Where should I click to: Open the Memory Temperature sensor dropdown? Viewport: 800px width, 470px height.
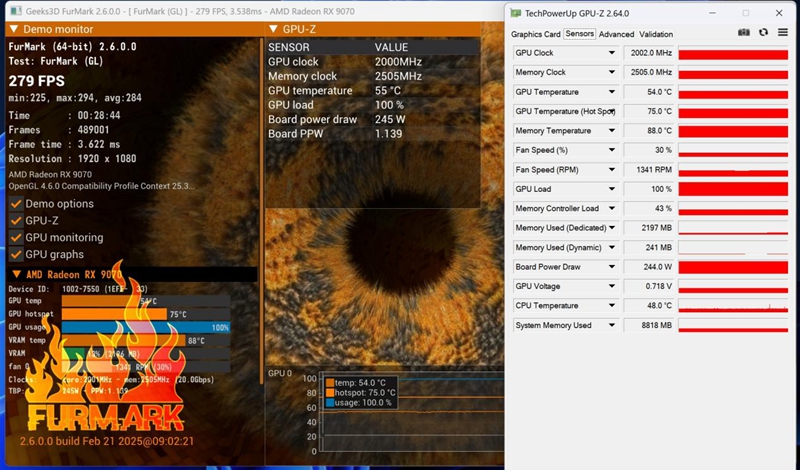pyautogui.click(x=611, y=131)
